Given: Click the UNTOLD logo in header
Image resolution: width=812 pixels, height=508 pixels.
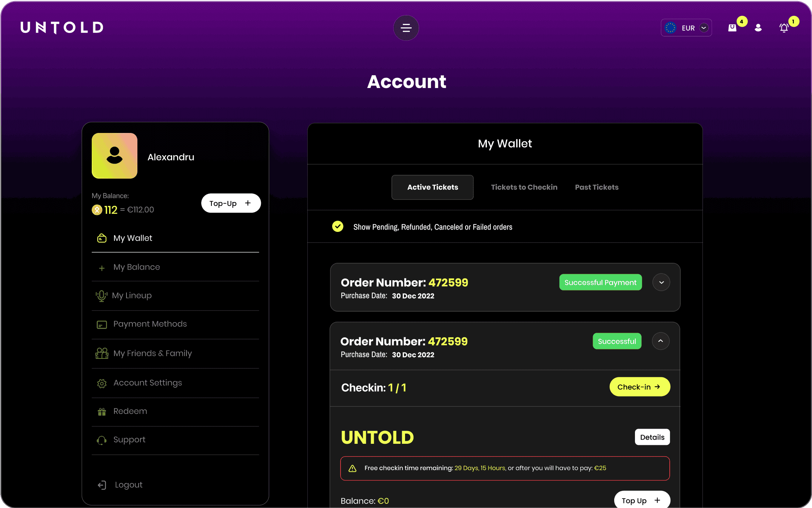Looking at the screenshot, I should pos(62,28).
